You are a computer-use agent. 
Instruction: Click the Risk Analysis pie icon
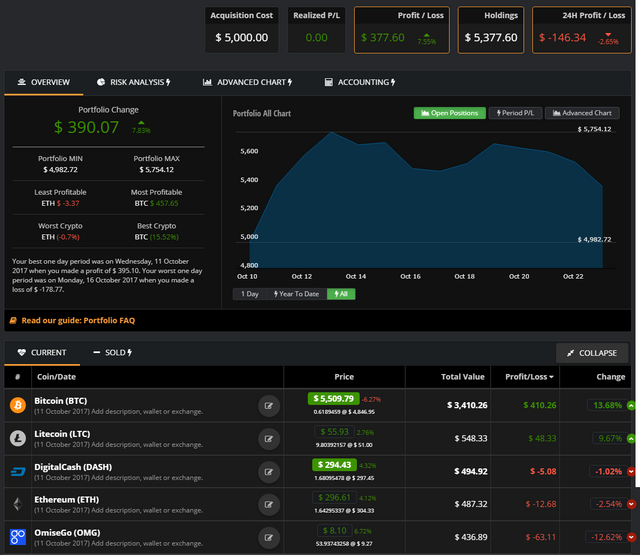[x=101, y=82]
